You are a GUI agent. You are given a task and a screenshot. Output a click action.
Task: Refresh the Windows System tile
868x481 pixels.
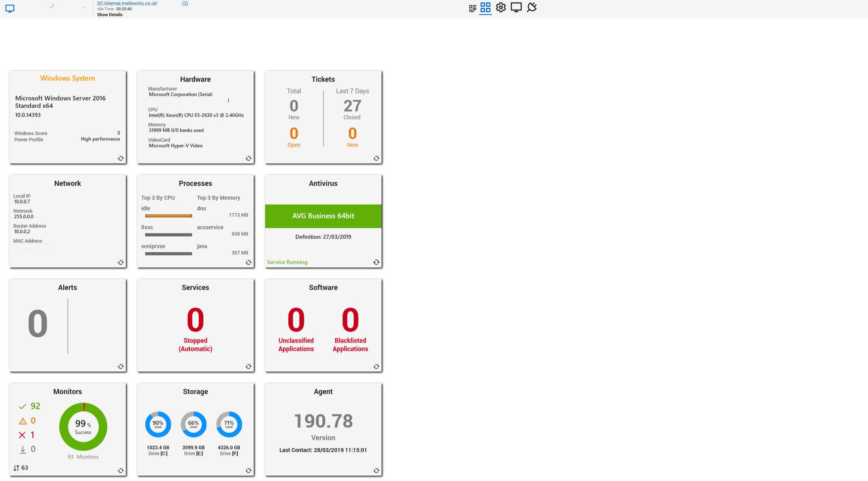click(x=121, y=158)
